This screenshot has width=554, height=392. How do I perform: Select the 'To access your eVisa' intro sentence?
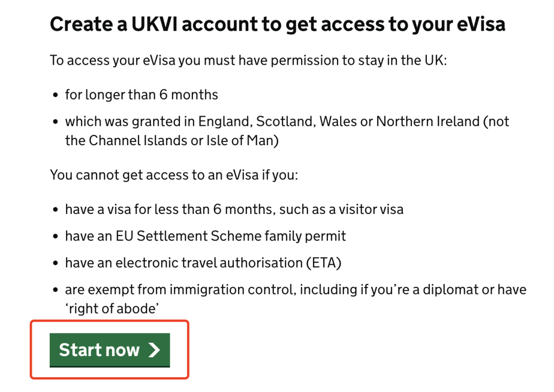249,61
